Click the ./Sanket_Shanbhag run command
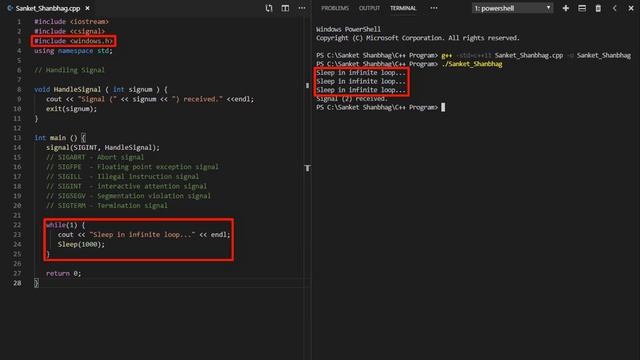This screenshot has height=360, width=640. pyautogui.click(x=472, y=64)
